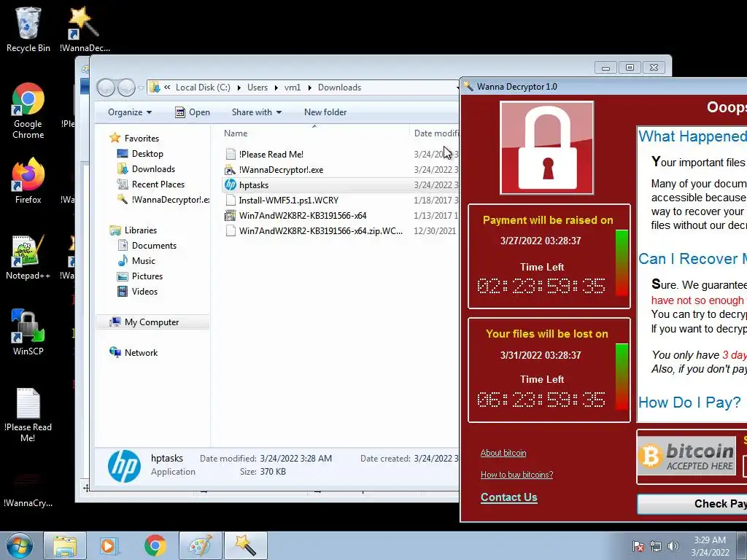747x560 pixels.
Task: Open Chrome from the taskbar
Action: [155, 545]
